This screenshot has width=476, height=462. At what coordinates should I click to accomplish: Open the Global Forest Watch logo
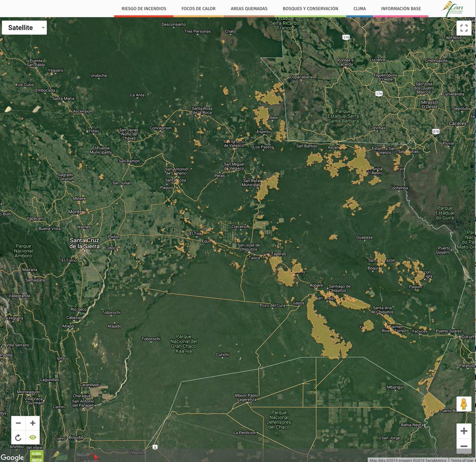coord(36,456)
